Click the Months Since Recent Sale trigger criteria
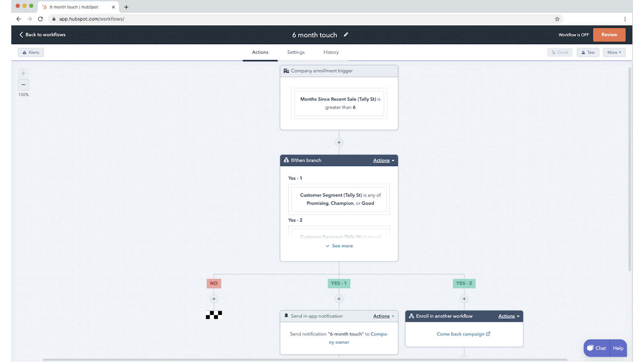644x362 pixels. click(339, 103)
